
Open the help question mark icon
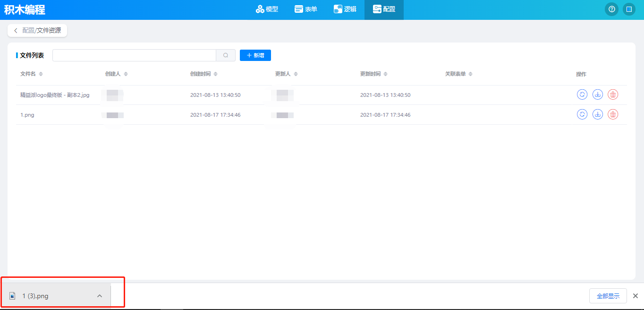coord(611,9)
